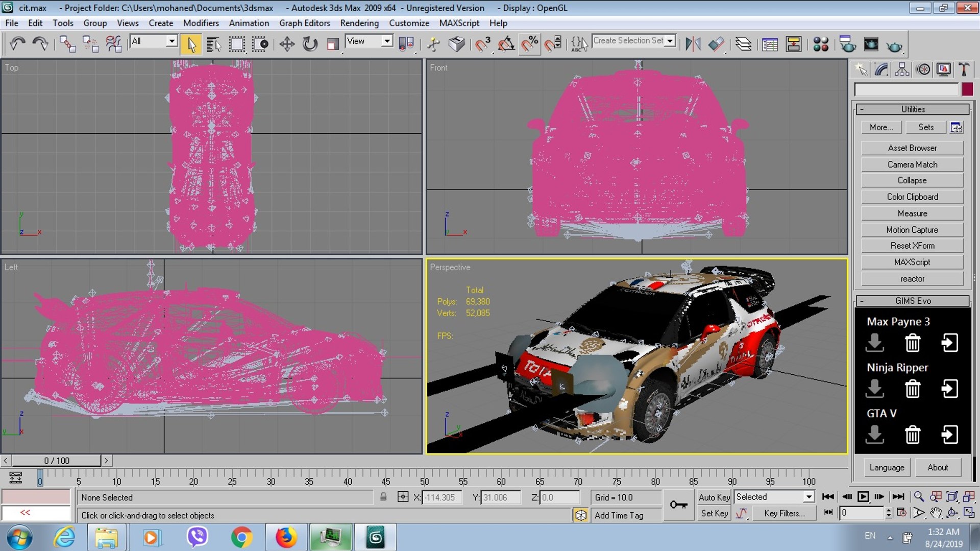Switch to the Display command panel tab

click(943, 69)
